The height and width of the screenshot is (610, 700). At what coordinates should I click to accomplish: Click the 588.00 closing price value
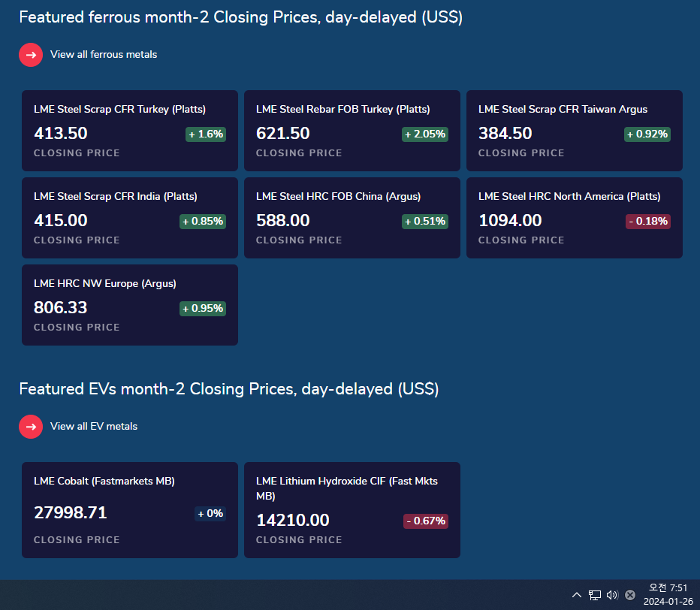[x=283, y=221]
